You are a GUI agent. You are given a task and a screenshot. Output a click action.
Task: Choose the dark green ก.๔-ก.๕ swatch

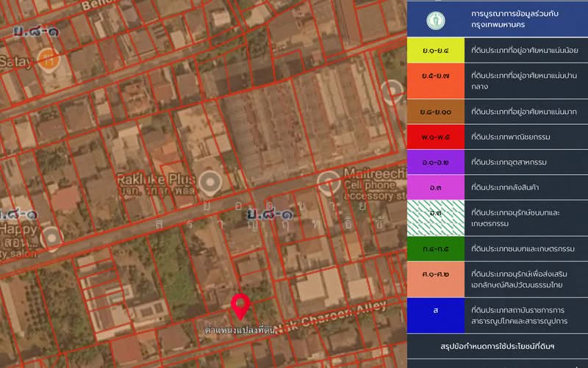tap(436, 248)
